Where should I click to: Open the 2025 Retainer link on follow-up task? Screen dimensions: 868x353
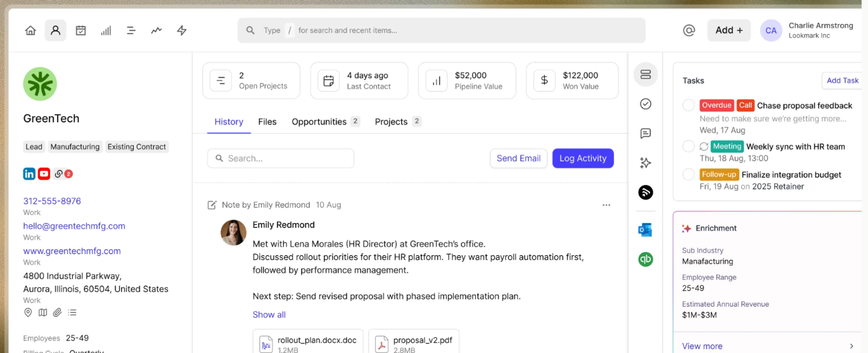(778, 186)
